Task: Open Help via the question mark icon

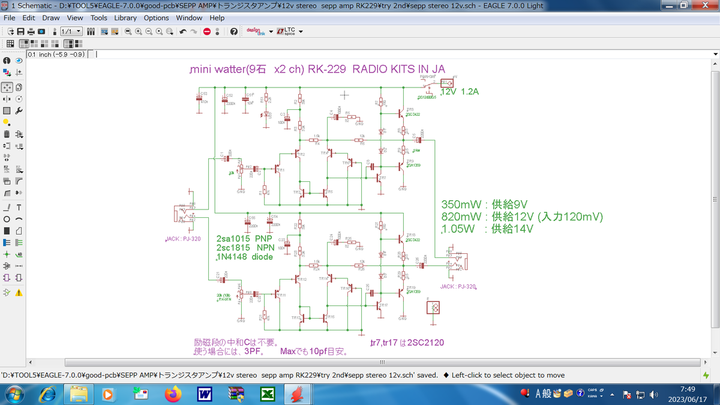Action: pyautogui.click(x=234, y=31)
